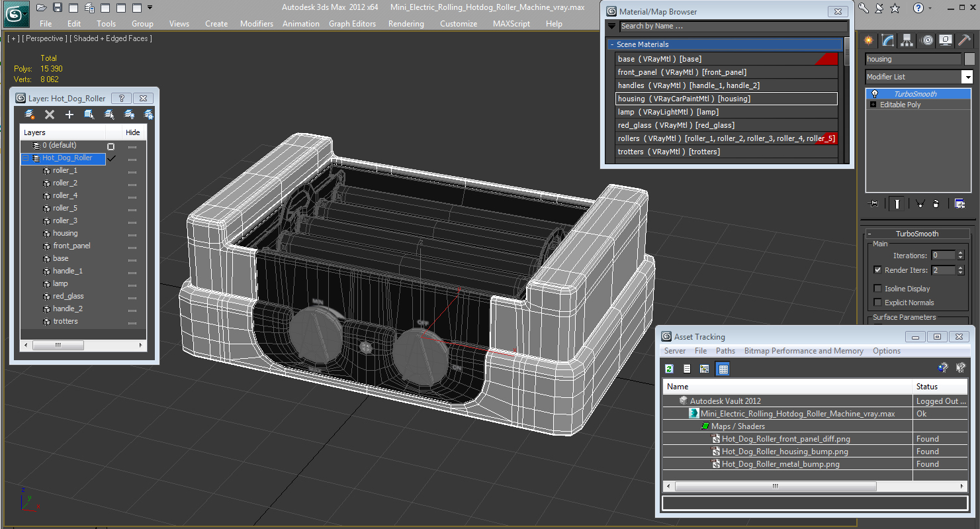Screen dimensions: 980x529
Task: Open the Motion command panel tab
Action: tap(927, 40)
